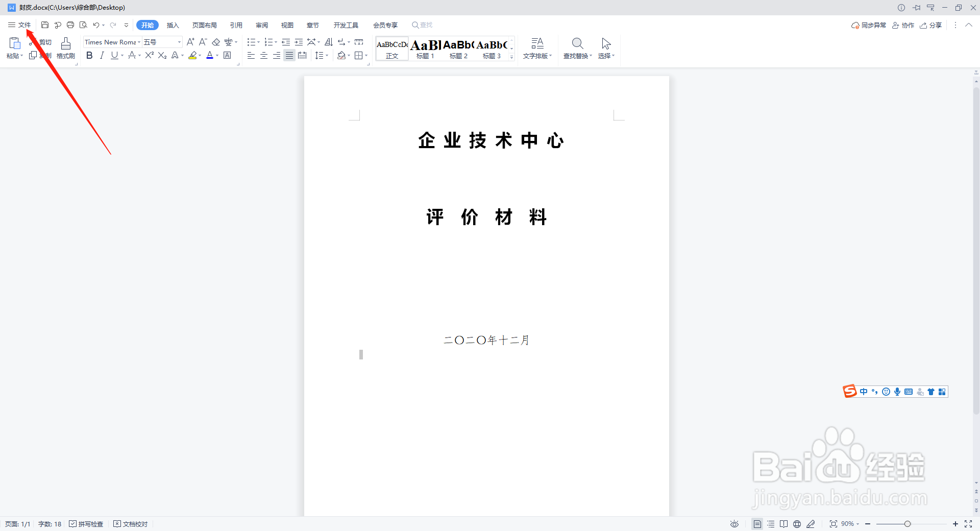Click the Sort icon in paragraph group

329,42
